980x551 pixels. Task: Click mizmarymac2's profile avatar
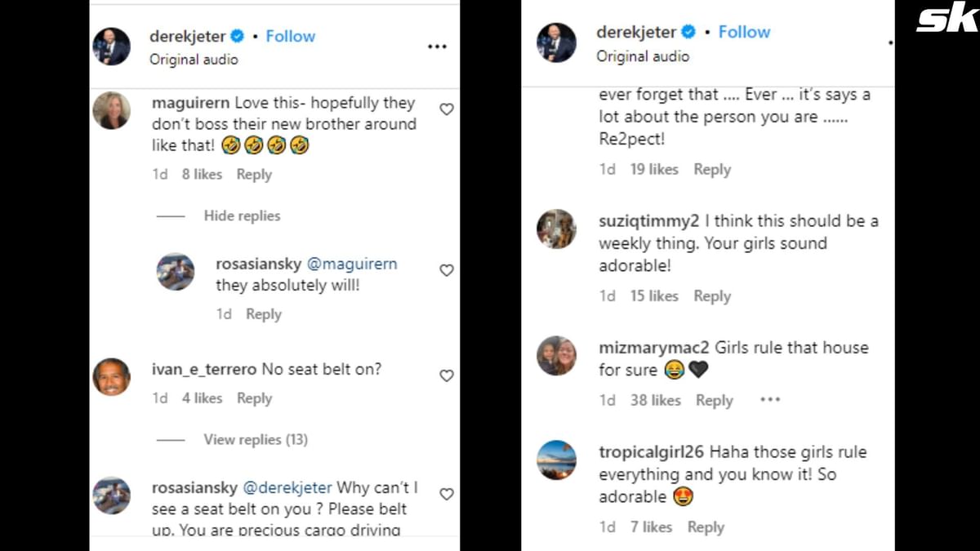click(x=557, y=356)
